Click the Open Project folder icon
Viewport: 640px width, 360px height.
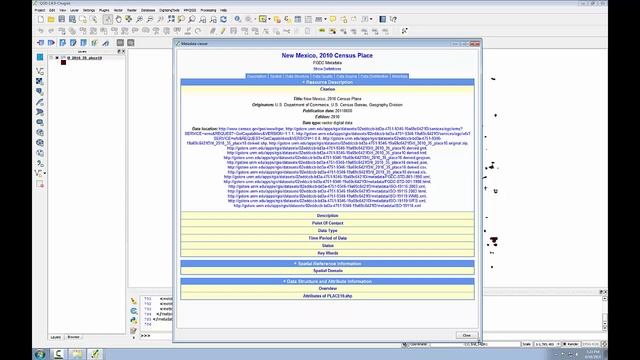click(x=51, y=19)
